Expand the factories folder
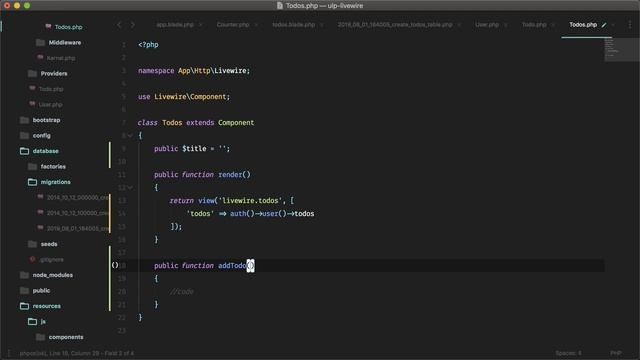The image size is (640, 360). [x=53, y=167]
